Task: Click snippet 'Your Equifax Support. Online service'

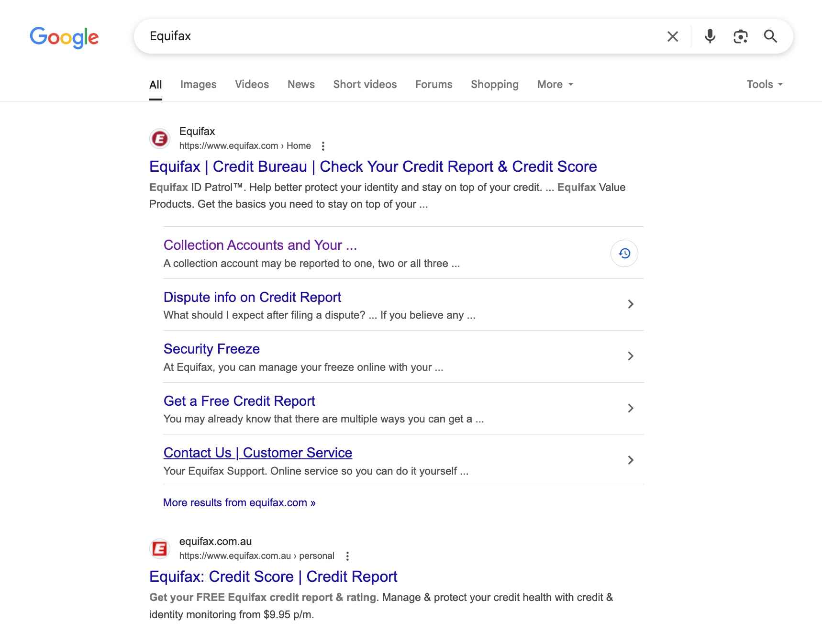Action: [316, 471]
